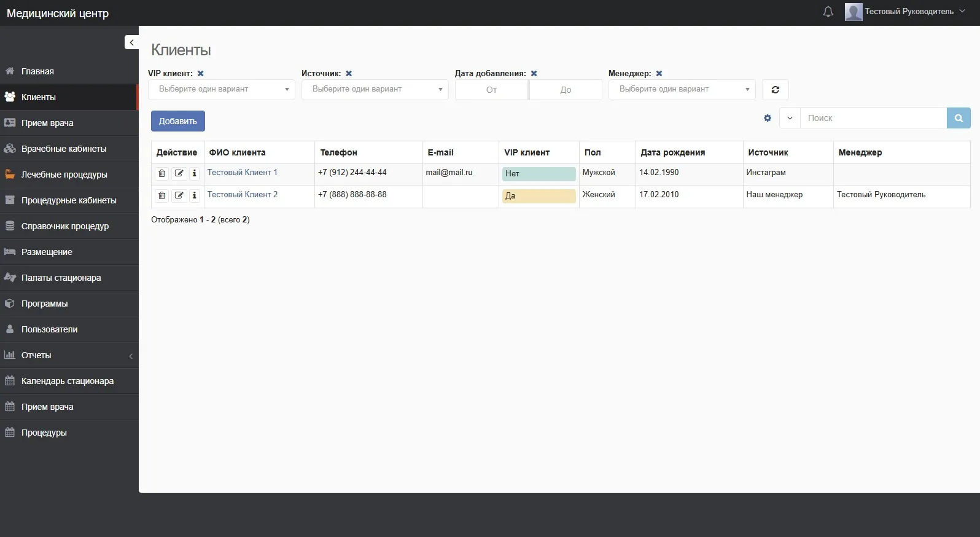Open the VIP клиент dropdown
980x537 pixels.
(221, 90)
